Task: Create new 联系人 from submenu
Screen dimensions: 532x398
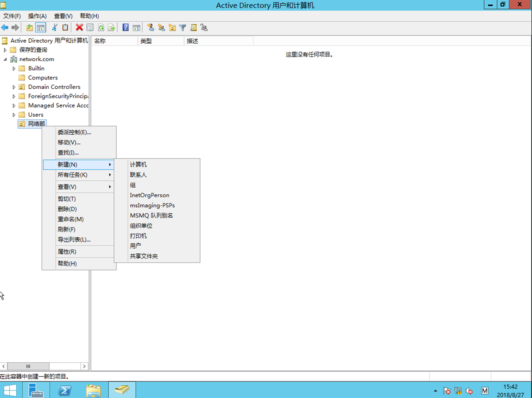Action: [157, 175]
